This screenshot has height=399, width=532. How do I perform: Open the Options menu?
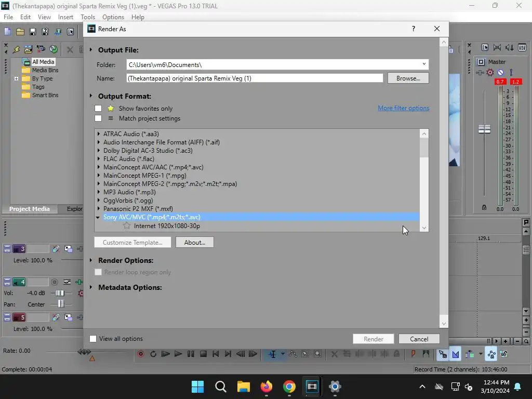tap(113, 17)
